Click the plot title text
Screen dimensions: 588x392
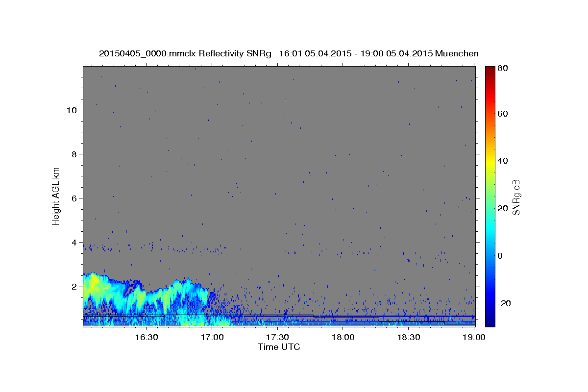[x=289, y=53]
